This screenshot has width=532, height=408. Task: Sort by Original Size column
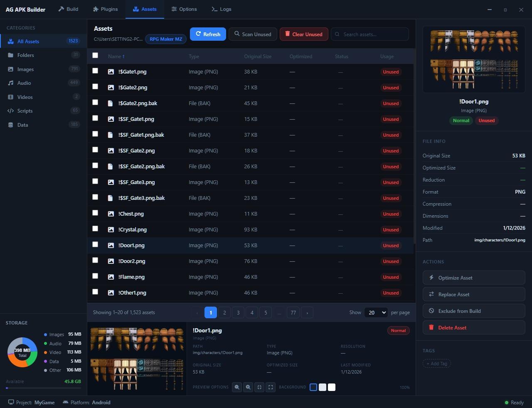point(258,57)
